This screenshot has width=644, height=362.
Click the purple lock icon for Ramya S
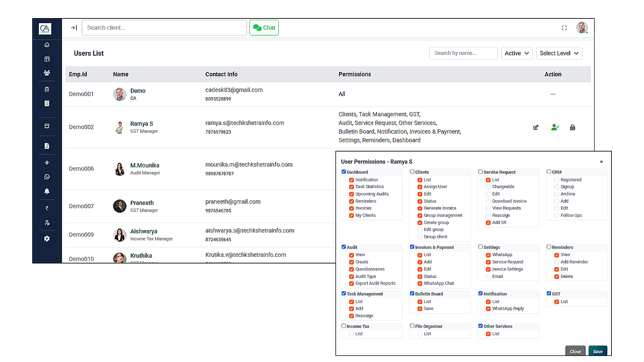(x=573, y=127)
